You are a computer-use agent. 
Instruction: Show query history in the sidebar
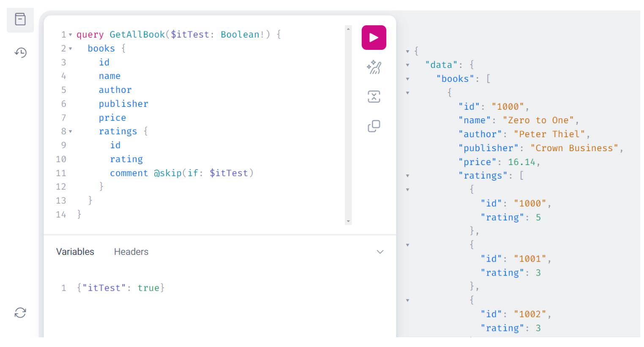tap(20, 52)
